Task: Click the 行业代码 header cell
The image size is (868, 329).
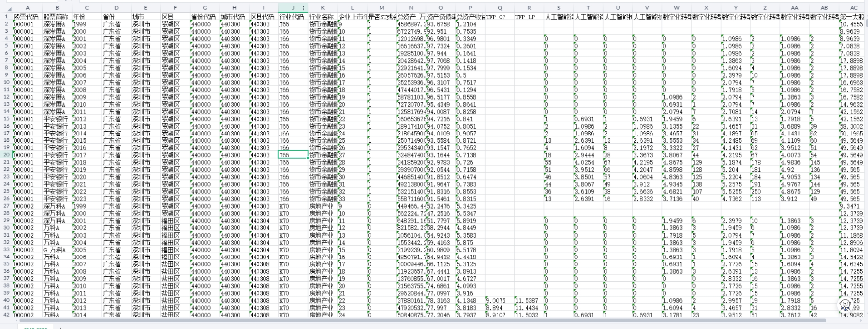Action: pos(293,17)
